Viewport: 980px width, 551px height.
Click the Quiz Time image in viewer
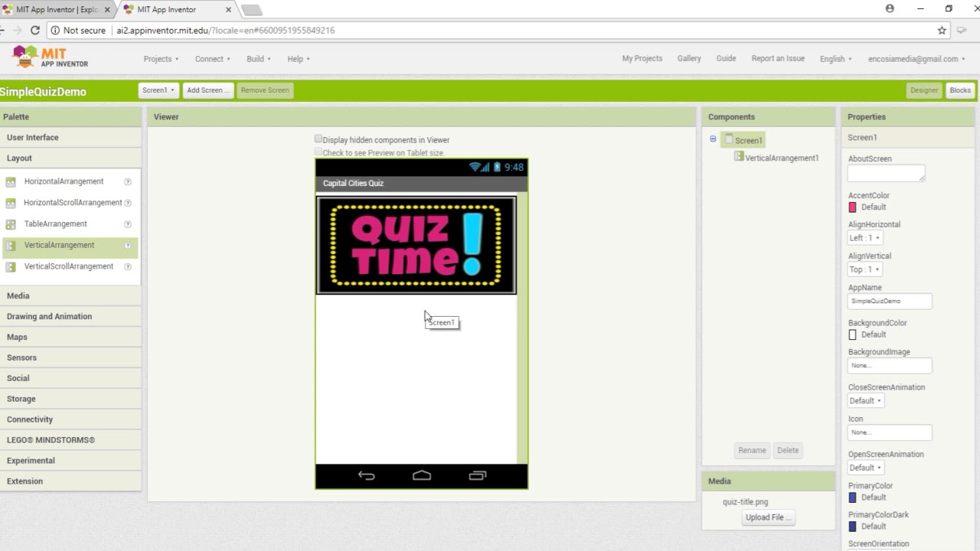[x=416, y=245]
